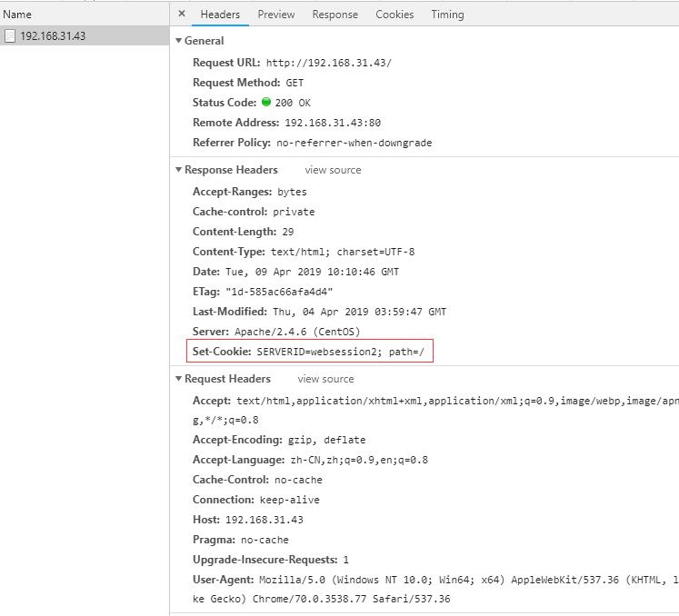Select the Set-Cookie value SERVERID=websession2
Screen dimensions: 679x616
319,352
